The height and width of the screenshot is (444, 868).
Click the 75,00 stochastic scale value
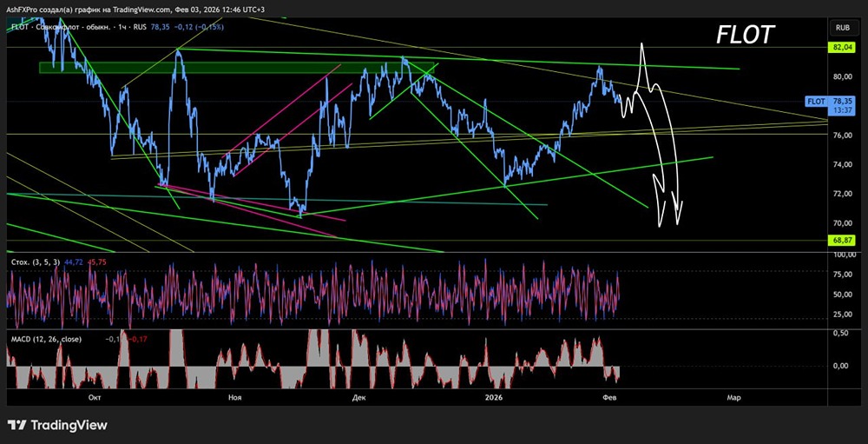[x=842, y=274]
